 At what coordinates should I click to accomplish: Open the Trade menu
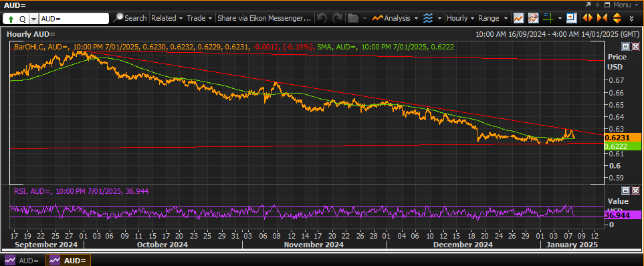[x=199, y=18]
